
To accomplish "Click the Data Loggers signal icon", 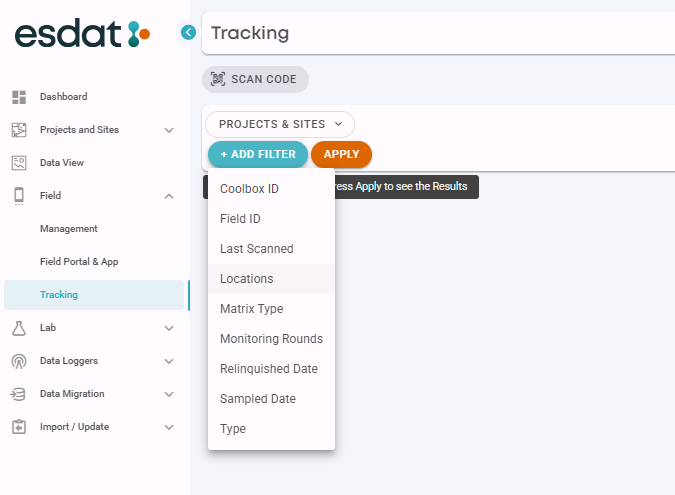I will point(18,361).
